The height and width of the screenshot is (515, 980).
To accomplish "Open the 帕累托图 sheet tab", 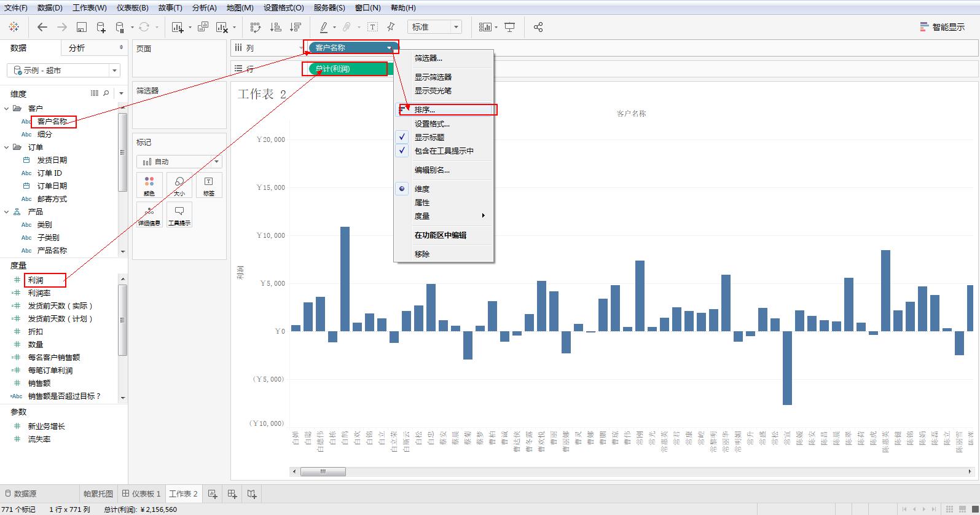I will pos(98,493).
